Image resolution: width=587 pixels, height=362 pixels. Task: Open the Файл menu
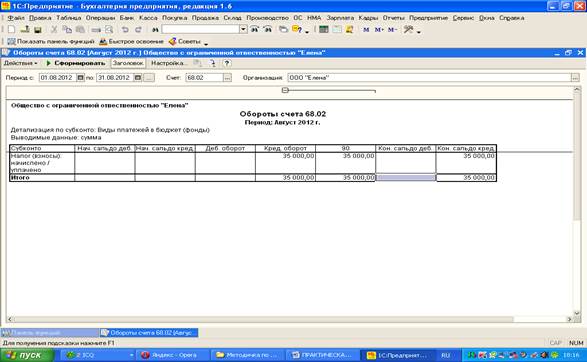pyautogui.click(x=16, y=18)
